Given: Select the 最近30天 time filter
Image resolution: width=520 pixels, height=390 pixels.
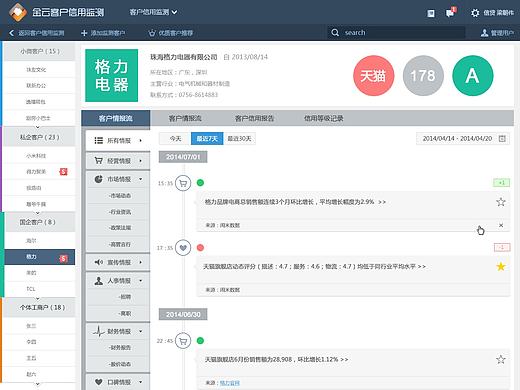Looking at the screenshot, I should click(x=239, y=139).
